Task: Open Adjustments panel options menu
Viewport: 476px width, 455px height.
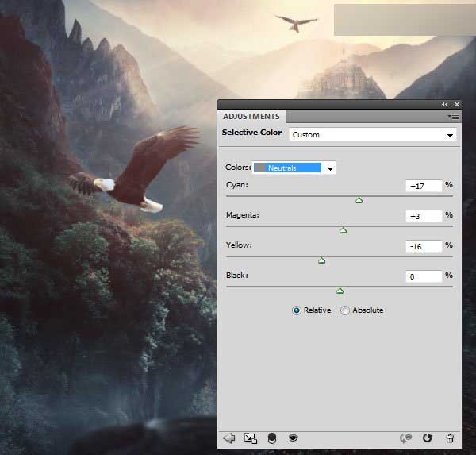Action: 453,116
